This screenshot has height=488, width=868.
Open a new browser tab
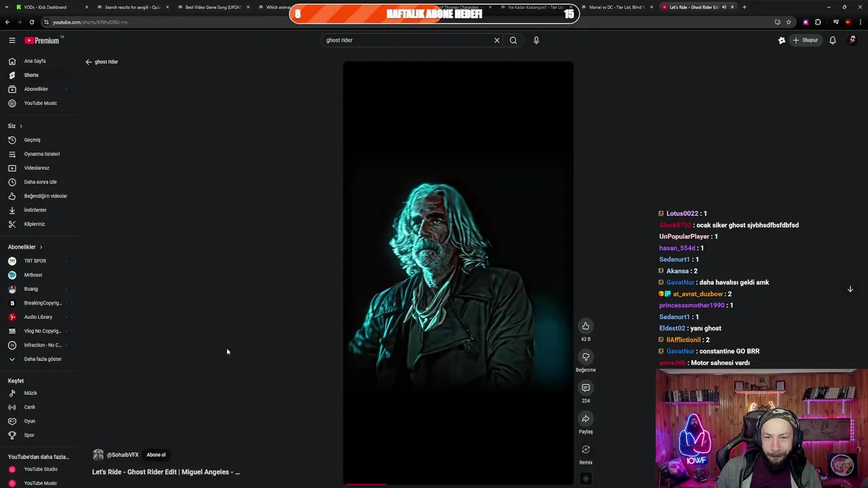(744, 7)
